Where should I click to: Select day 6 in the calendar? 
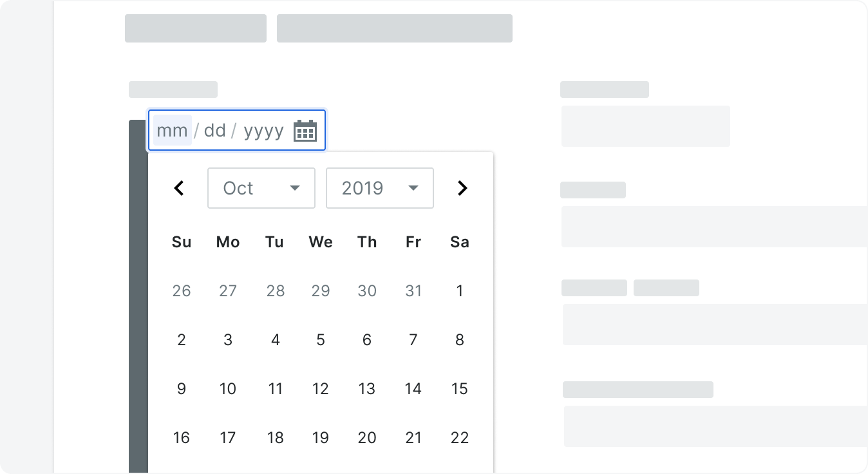367,340
